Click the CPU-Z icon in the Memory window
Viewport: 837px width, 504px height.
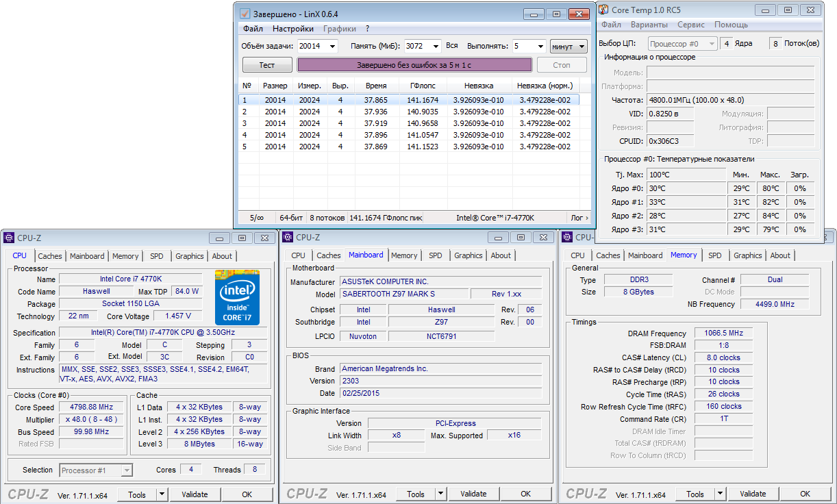566,237
